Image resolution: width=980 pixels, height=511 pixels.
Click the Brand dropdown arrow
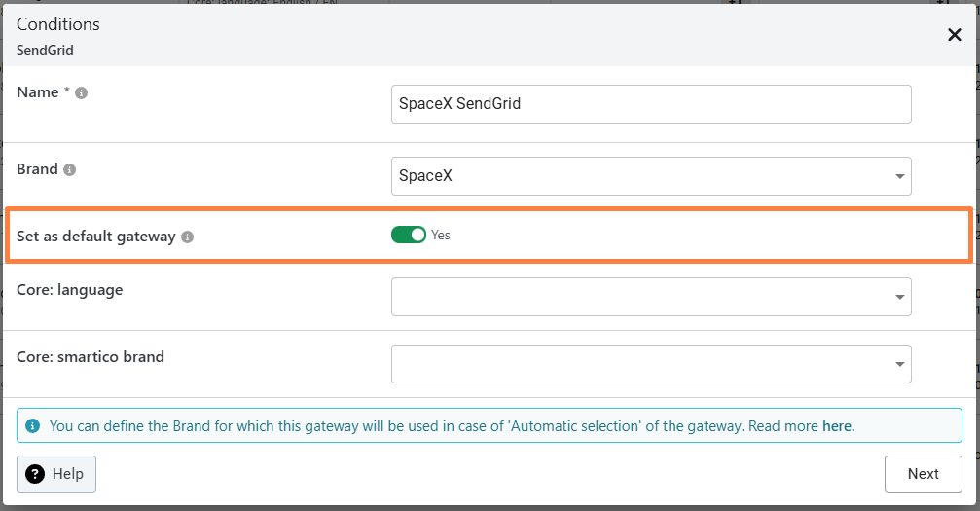pyautogui.click(x=899, y=177)
